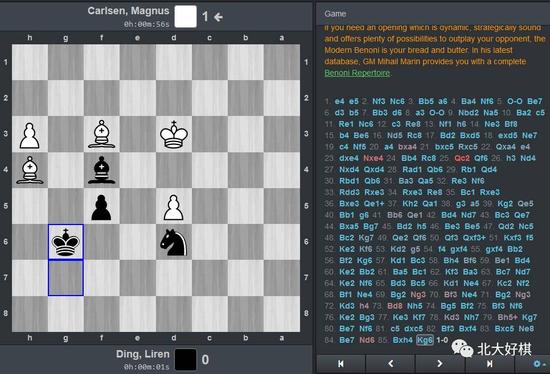Go to move 55.gxf4 in notation

pos(494,249)
